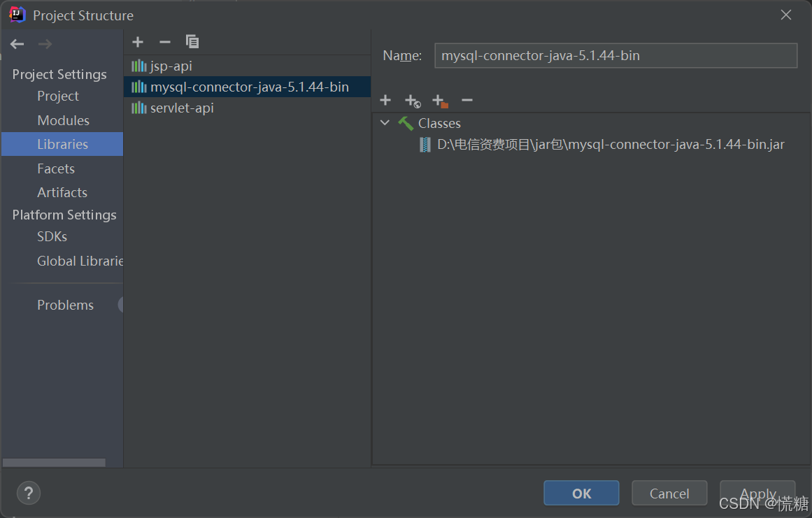This screenshot has width=812, height=518.
Task: Click the Classes hammer icon
Action: coord(406,123)
